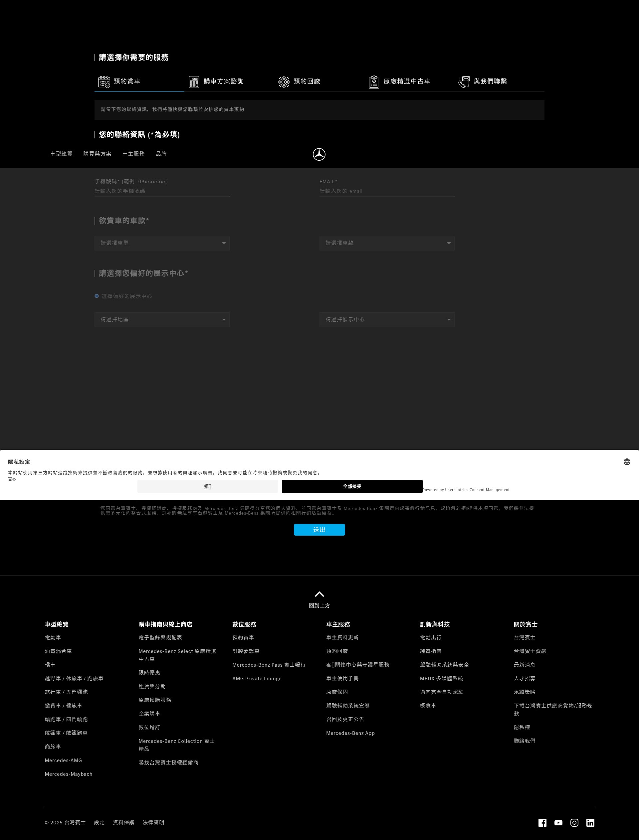The width and height of the screenshot is (639, 840).
Task: Click the 與我們聯繫 phone-mail icon
Action: [x=464, y=82]
